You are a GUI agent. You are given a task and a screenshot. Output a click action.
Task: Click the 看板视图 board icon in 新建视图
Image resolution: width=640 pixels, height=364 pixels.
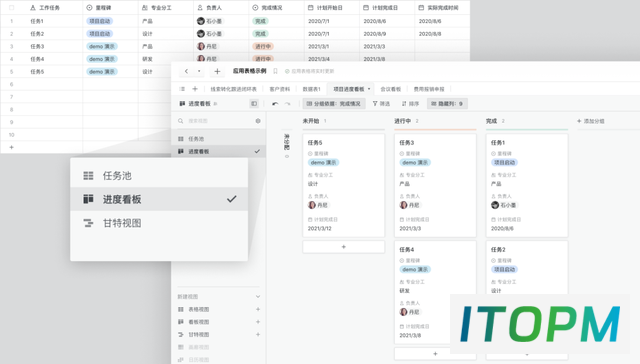point(181,322)
